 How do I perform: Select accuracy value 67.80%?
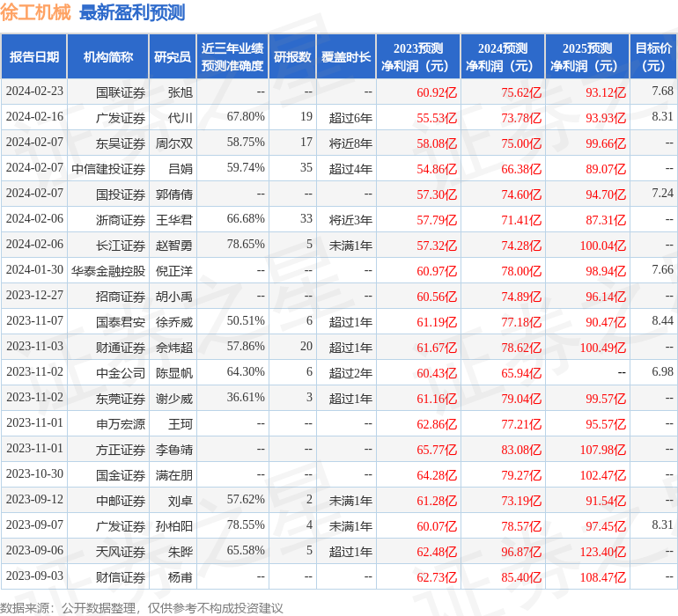click(246, 117)
